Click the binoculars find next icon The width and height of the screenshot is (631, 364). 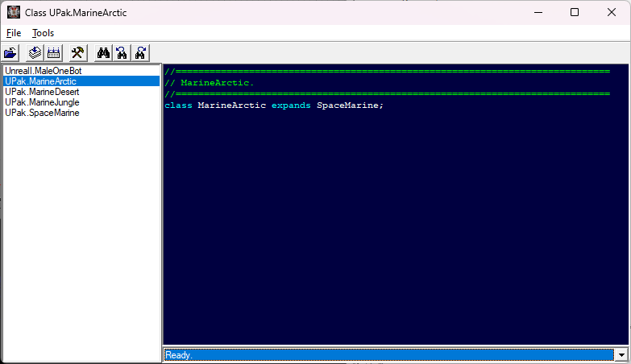140,52
